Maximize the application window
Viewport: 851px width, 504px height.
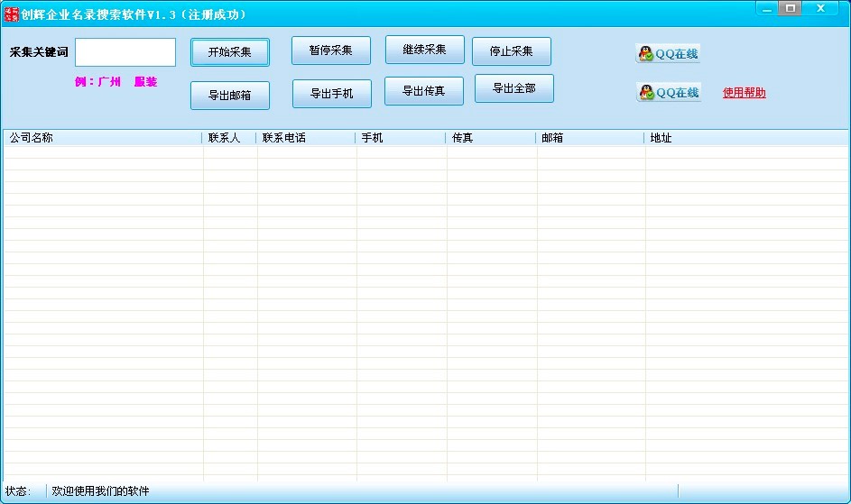pyautogui.click(x=791, y=8)
